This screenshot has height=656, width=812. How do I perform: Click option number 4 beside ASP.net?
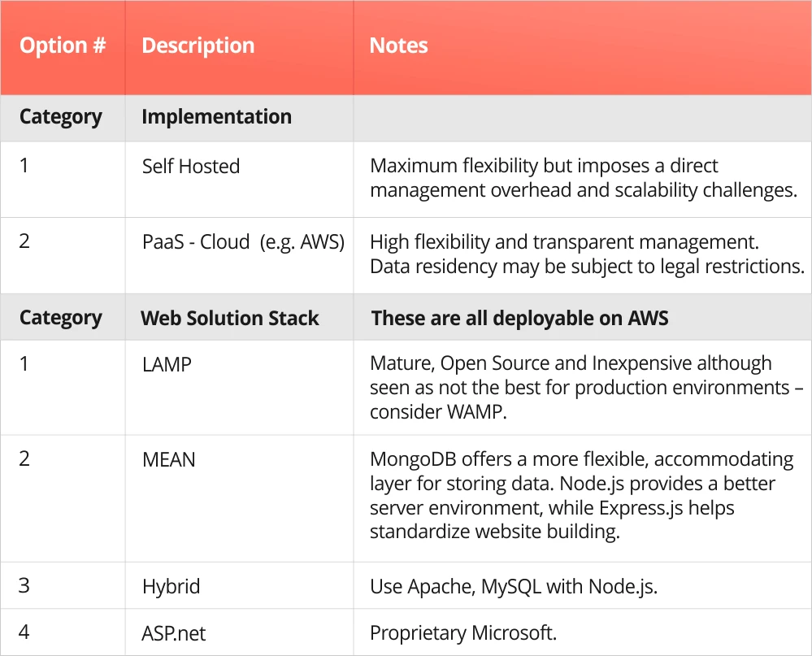pos(24,632)
